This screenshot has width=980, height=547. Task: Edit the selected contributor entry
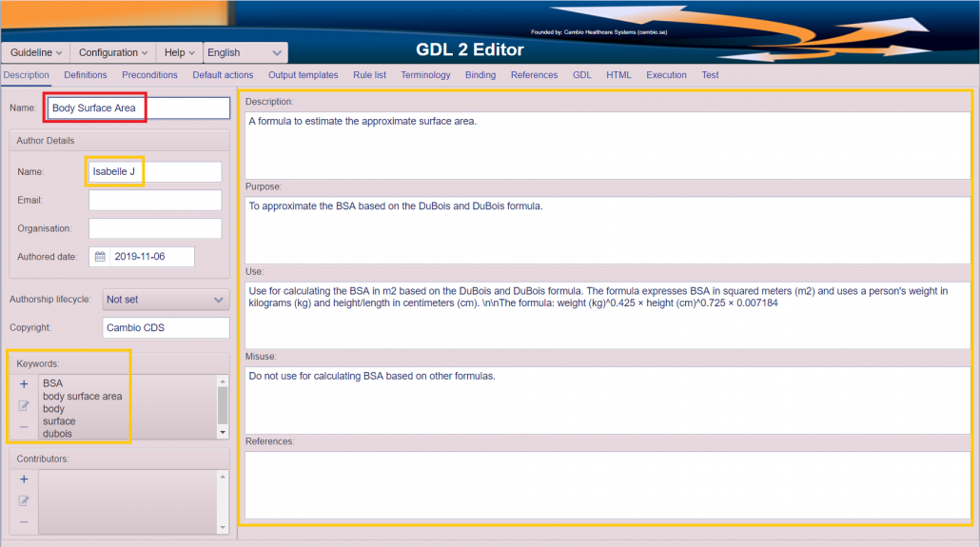(x=24, y=500)
